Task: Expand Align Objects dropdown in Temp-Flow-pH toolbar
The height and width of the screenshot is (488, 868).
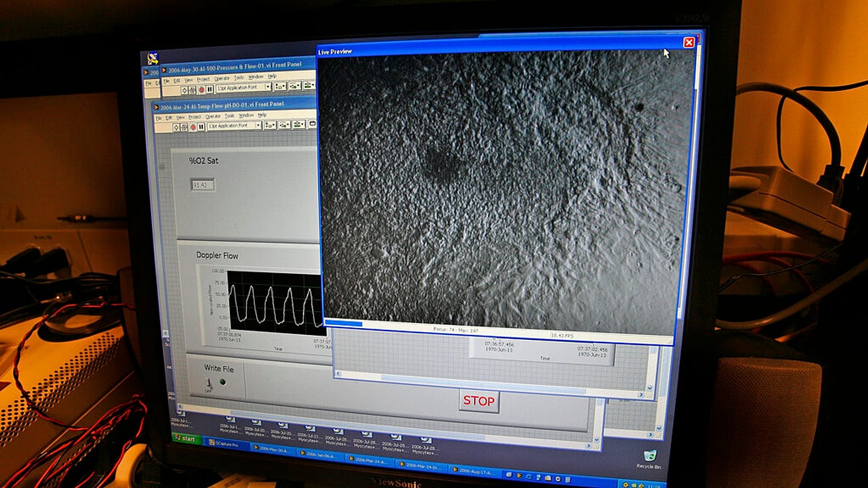Action: coord(270,125)
